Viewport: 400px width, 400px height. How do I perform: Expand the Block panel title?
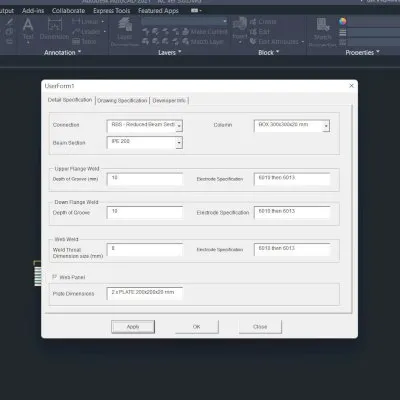tap(268, 52)
